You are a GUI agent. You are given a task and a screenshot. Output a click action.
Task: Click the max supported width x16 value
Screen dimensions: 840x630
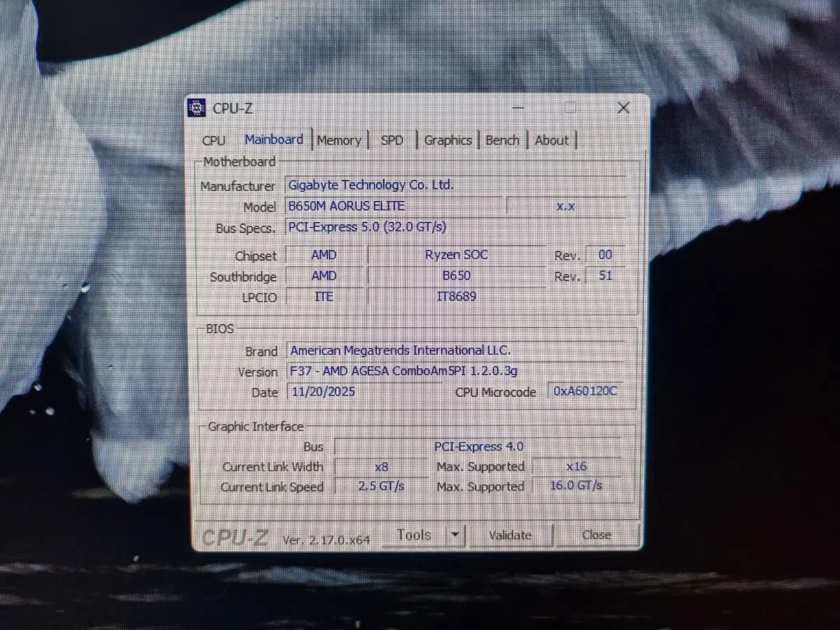tap(577, 466)
